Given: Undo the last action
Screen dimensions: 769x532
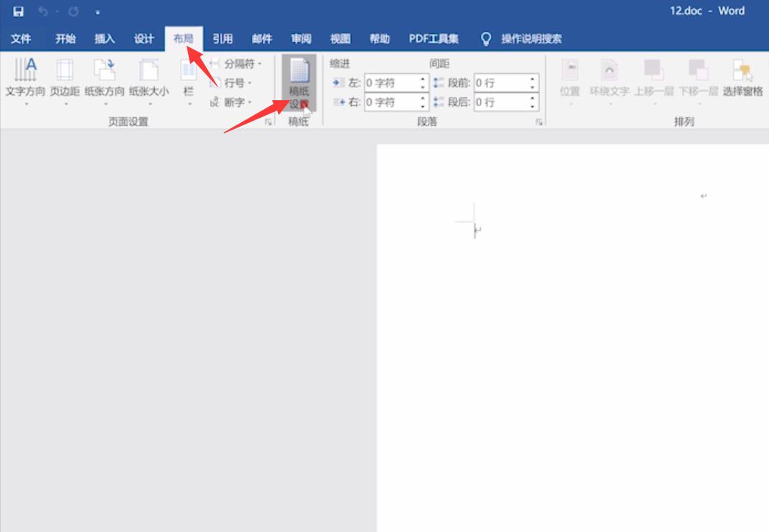Looking at the screenshot, I should (x=44, y=11).
